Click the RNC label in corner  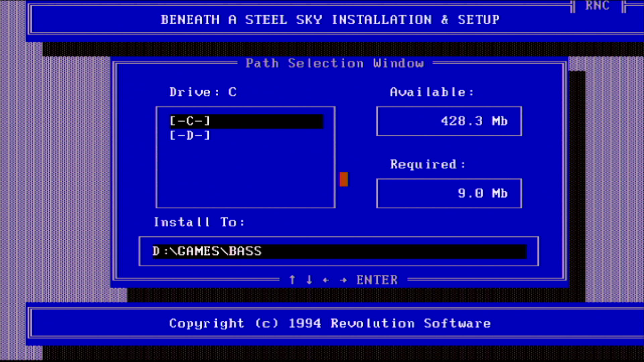pyautogui.click(x=597, y=6)
